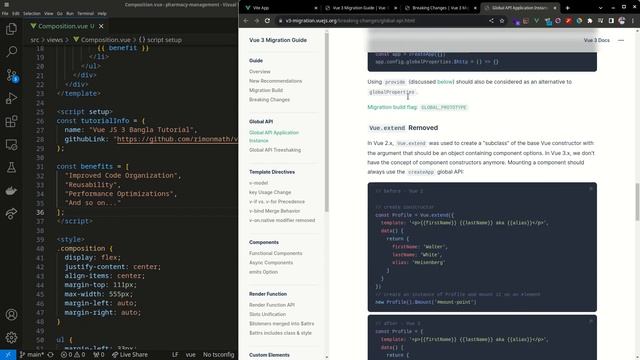Click the 'views' breadcrumb segment
The image size is (640, 360).
pyautogui.click(x=54, y=40)
